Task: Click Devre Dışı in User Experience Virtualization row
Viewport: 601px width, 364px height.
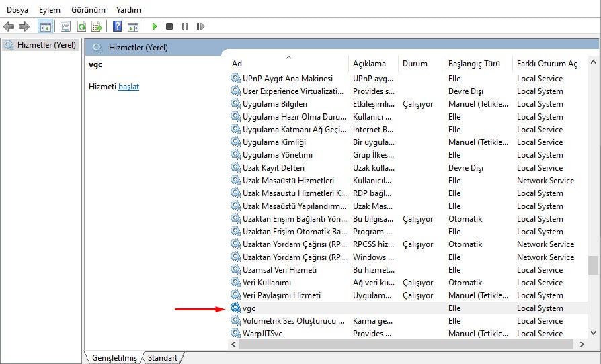Action: (x=466, y=91)
